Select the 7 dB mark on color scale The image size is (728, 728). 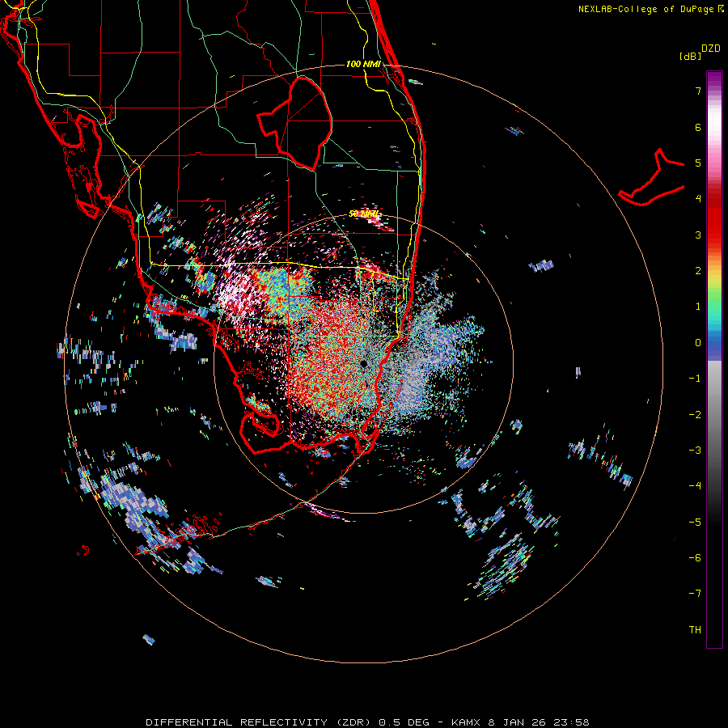tap(698, 91)
